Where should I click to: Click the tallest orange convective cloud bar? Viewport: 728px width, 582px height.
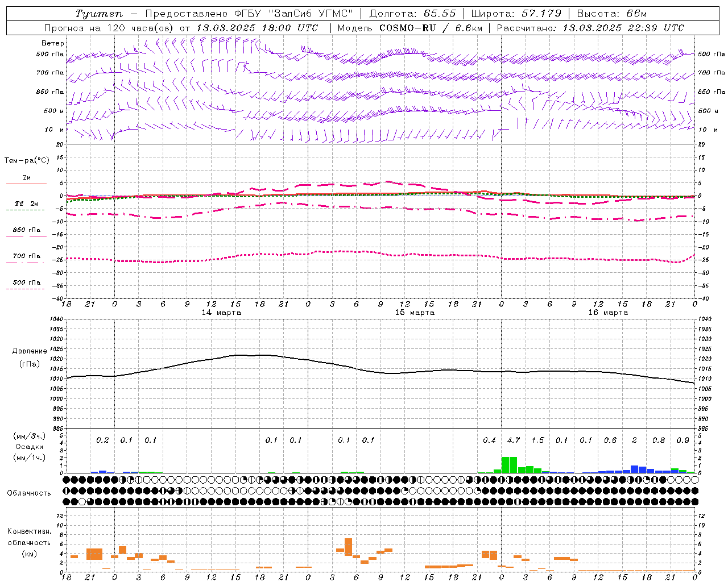pos(348,547)
